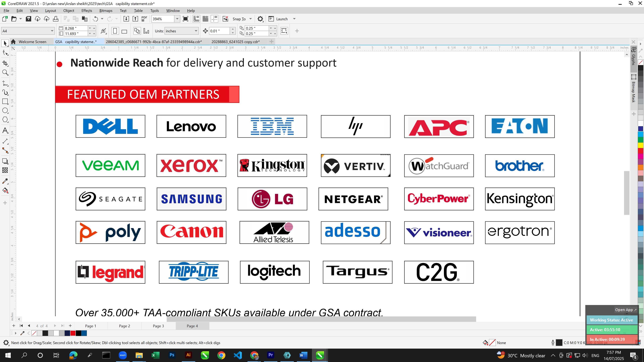Open a new document tab plus button

pos(272,41)
